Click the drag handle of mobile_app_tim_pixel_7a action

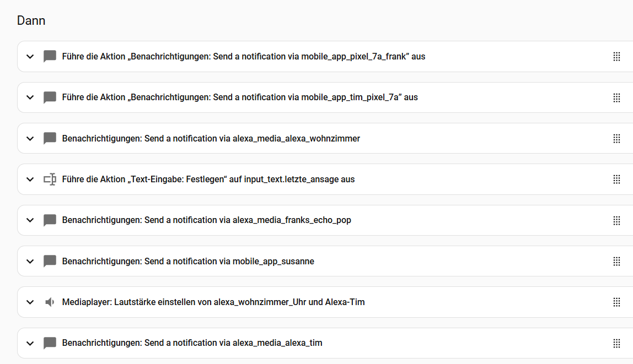coord(616,97)
